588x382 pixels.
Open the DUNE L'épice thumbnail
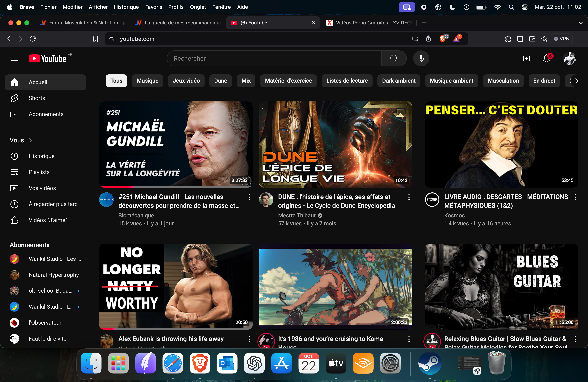pos(335,144)
